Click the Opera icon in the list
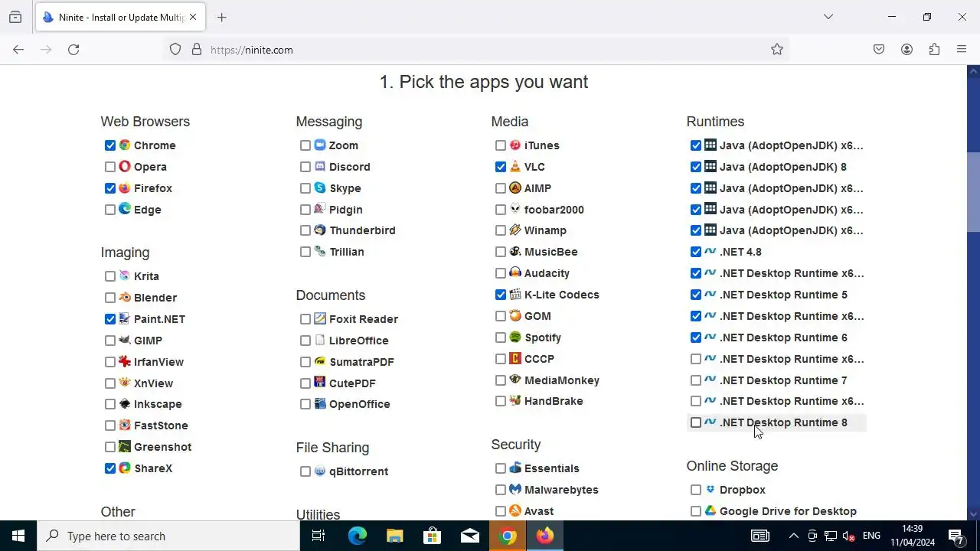Viewport: 980px width, 551px height. pos(125,166)
